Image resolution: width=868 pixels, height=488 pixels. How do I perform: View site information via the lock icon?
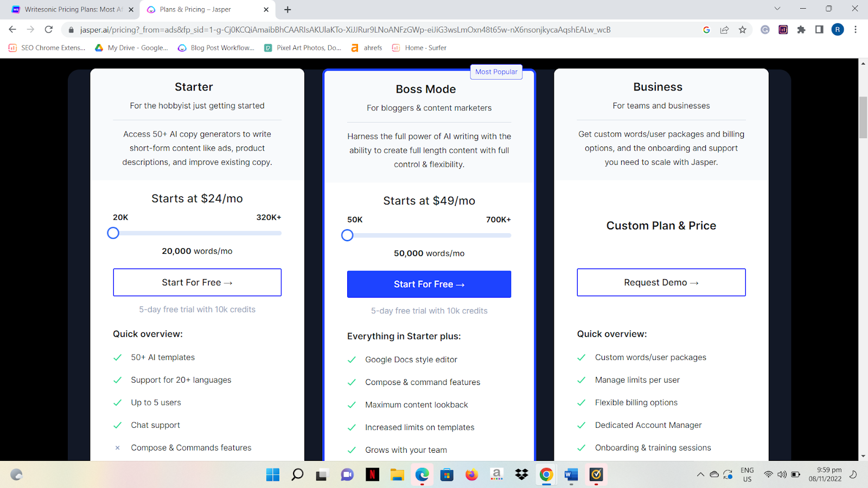point(71,30)
